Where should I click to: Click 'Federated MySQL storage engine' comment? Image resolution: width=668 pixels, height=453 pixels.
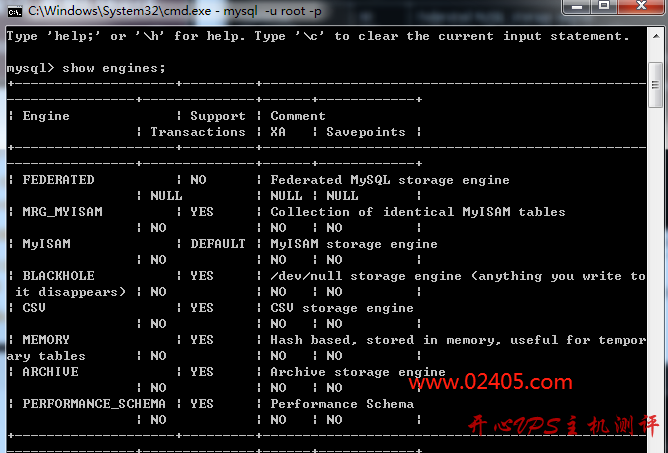(390, 180)
